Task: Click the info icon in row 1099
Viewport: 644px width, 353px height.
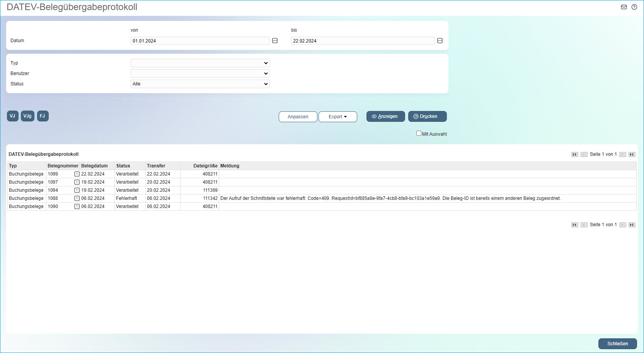Action: (x=77, y=174)
